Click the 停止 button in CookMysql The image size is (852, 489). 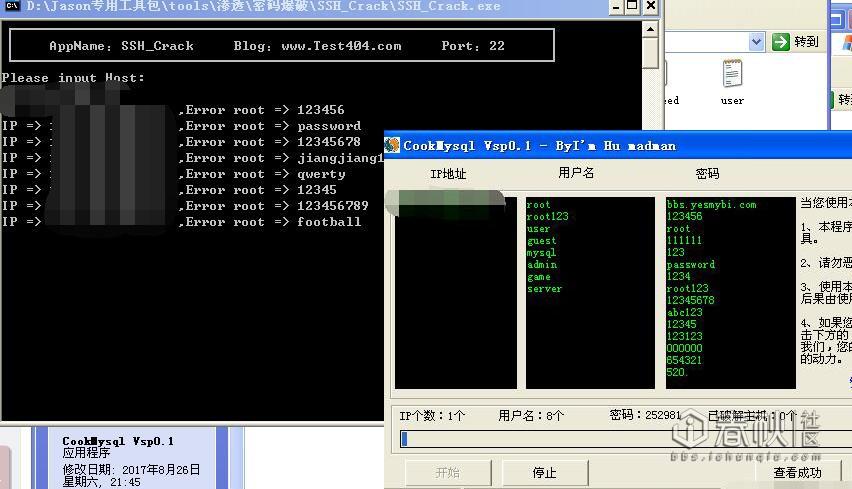(545, 473)
